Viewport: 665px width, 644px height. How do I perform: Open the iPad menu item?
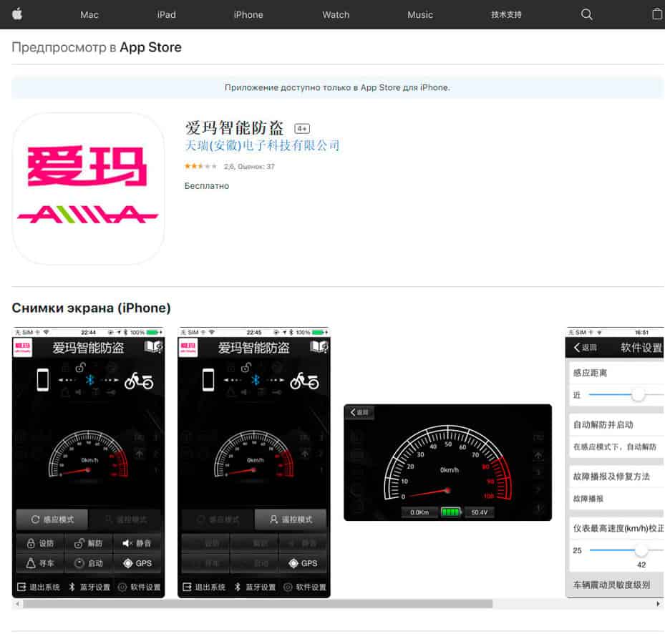(x=166, y=15)
